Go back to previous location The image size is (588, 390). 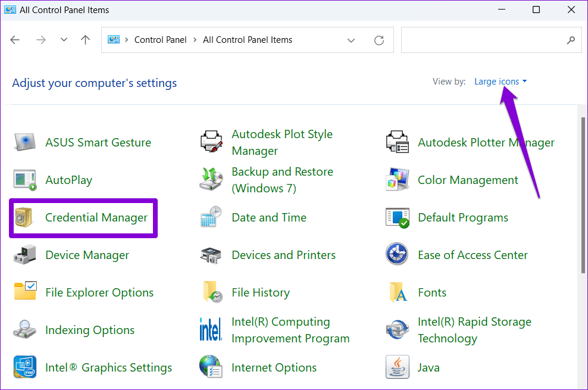coord(15,40)
